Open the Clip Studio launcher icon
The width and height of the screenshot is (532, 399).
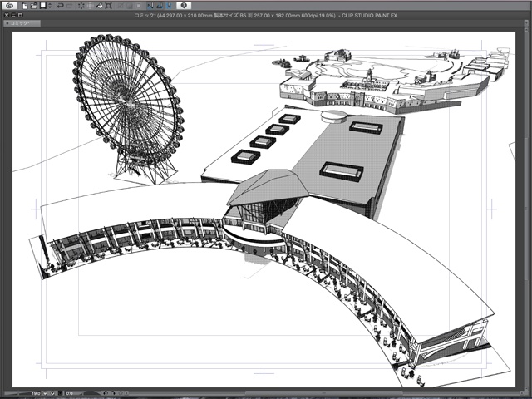point(9,6)
